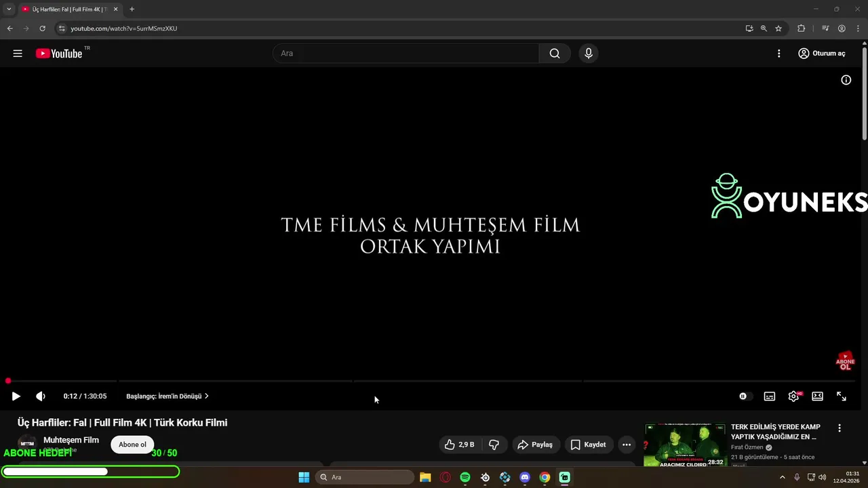Open options menu for the recommended video
The height and width of the screenshot is (488, 868).
840,428
